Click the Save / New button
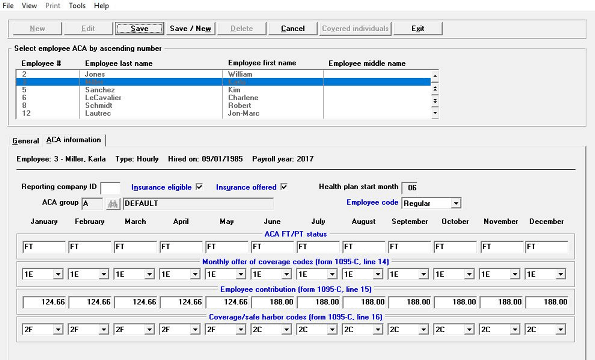Viewport: 595px width, 360px height. pyautogui.click(x=190, y=28)
